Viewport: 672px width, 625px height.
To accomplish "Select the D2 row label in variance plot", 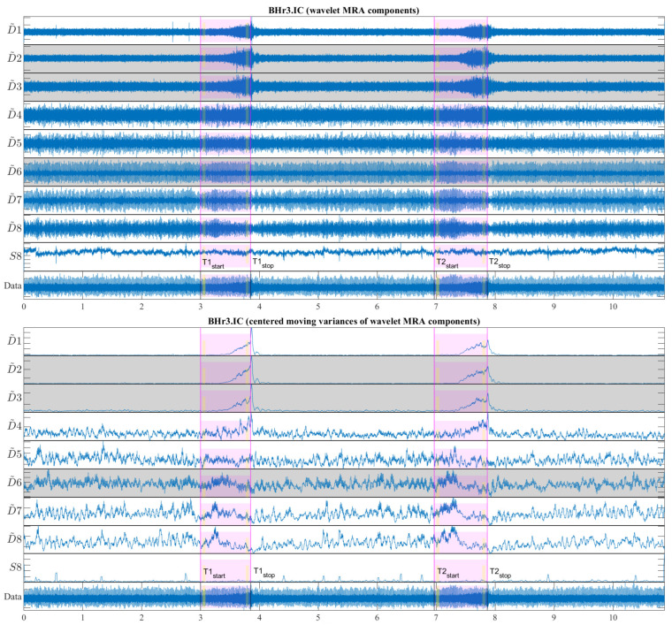I will tap(14, 369).
